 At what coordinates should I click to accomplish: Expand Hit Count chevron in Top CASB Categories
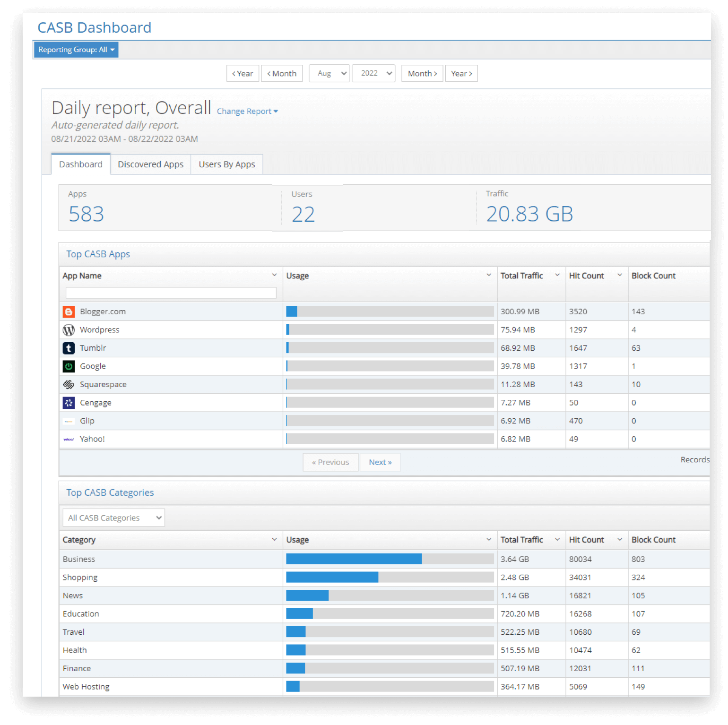point(620,539)
